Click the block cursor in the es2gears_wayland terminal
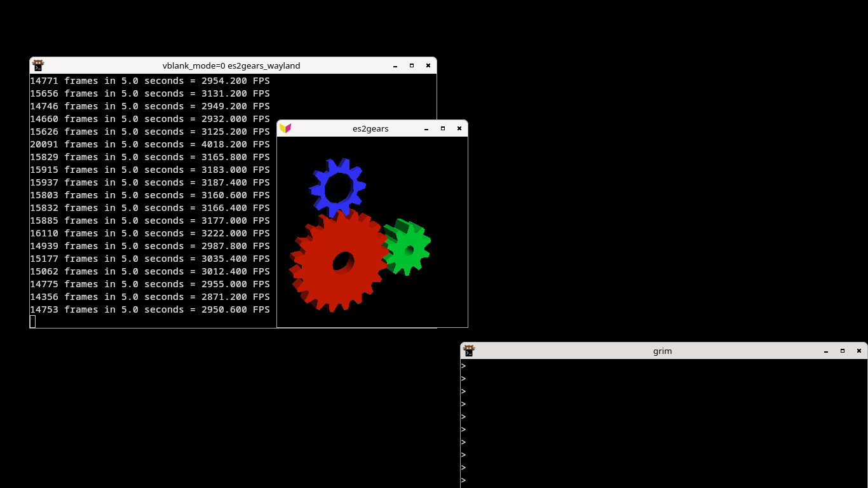Viewport: 868px width, 488px height. pyautogui.click(x=33, y=322)
